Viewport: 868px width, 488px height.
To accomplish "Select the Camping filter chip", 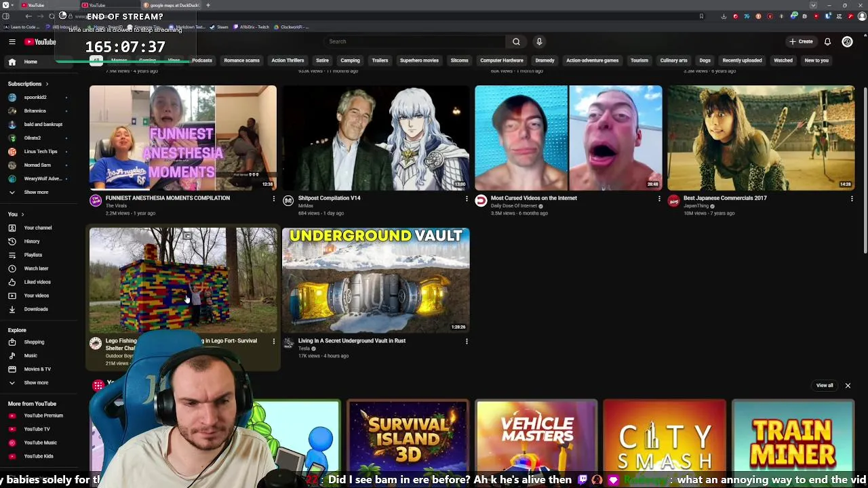I will click(350, 60).
